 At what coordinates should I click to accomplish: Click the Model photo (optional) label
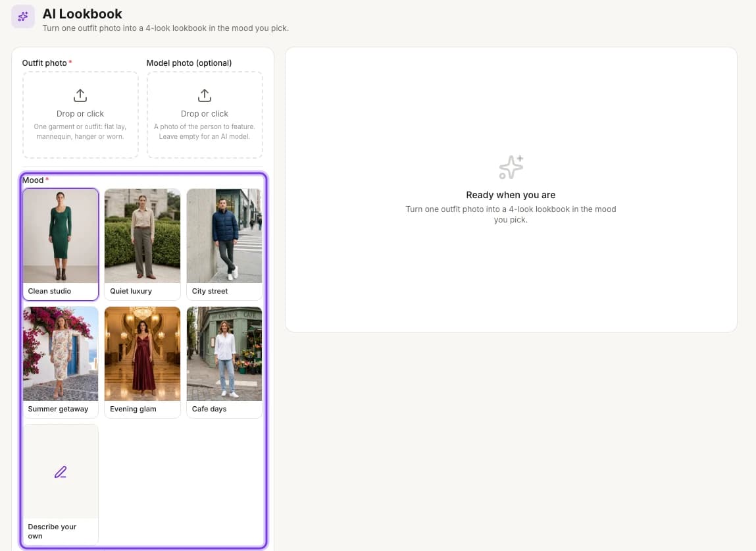[189, 63]
